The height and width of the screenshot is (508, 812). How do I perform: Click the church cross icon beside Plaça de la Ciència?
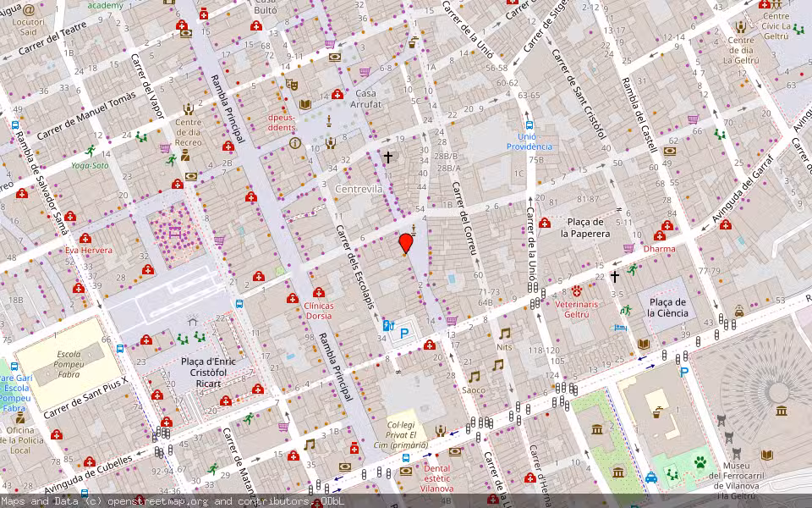click(x=615, y=276)
